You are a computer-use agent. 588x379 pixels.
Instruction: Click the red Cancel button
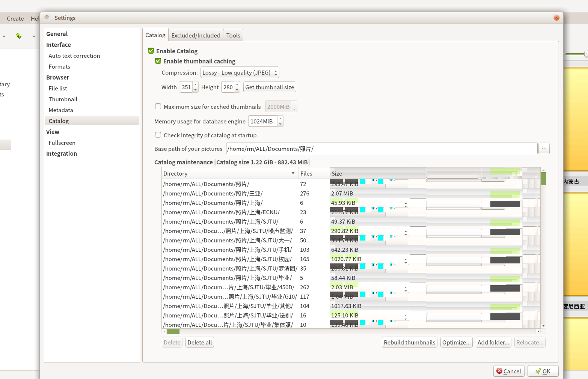[509, 371]
